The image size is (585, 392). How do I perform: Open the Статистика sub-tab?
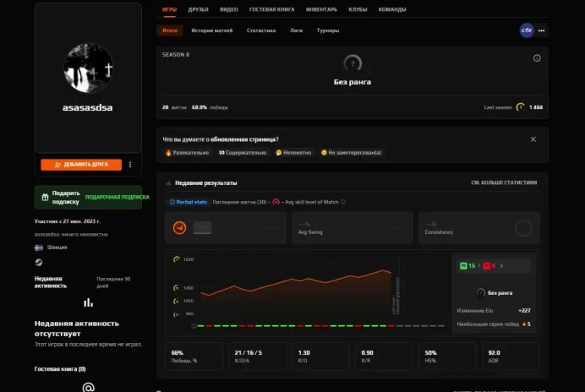261,30
